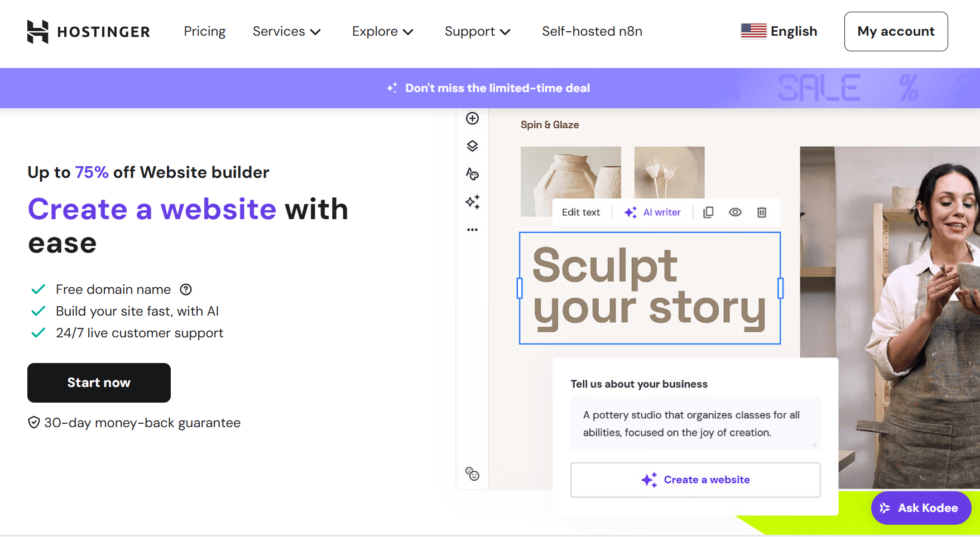Expand the Services dropdown
The image size is (980, 537).
(286, 32)
